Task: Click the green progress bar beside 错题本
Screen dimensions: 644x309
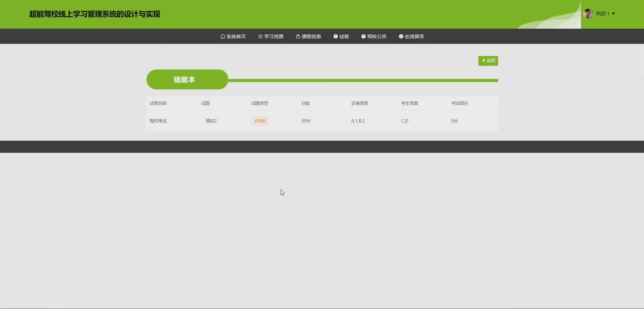Action: click(x=363, y=80)
